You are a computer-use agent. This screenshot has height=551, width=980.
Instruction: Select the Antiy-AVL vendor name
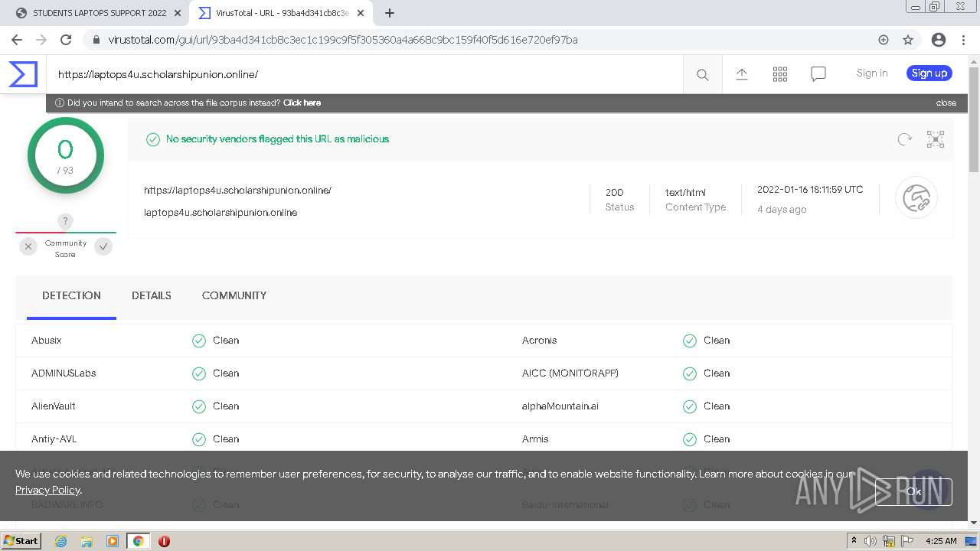tap(54, 439)
